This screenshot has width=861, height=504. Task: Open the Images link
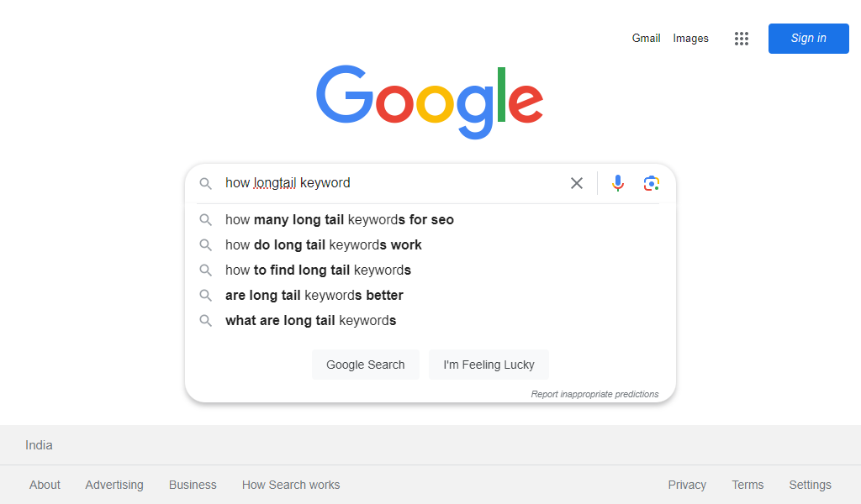690,39
